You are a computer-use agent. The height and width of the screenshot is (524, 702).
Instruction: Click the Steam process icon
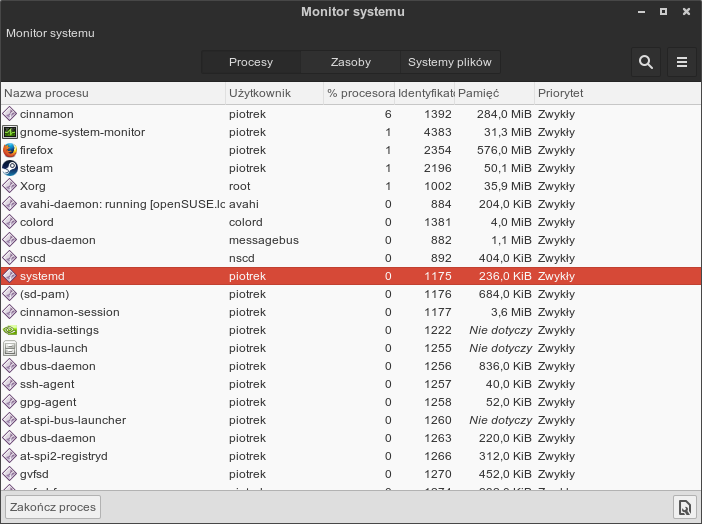[10, 168]
